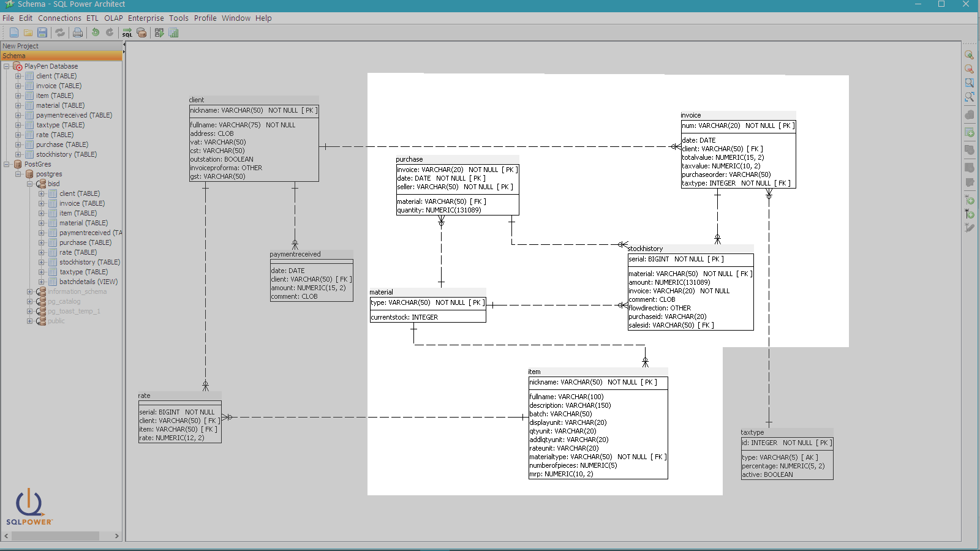Click the refresh arrows toolbar icon
Image resolution: width=980 pixels, height=551 pixels.
click(60, 32)
